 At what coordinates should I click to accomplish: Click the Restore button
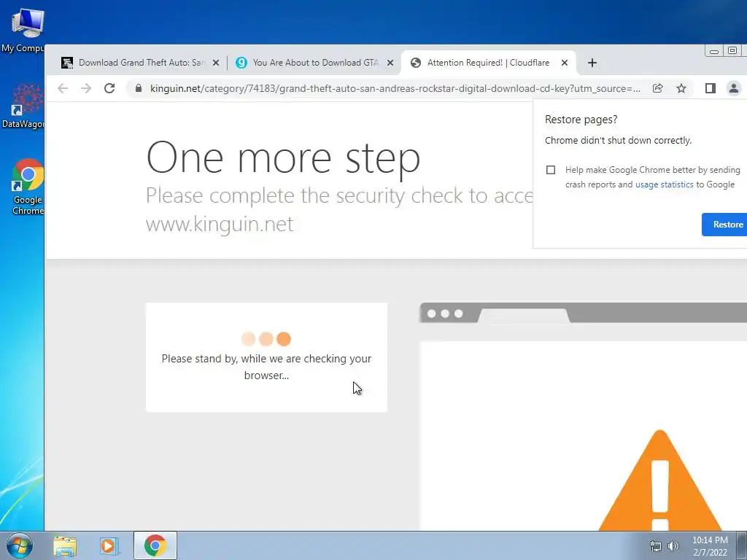(x=725, y=225)
